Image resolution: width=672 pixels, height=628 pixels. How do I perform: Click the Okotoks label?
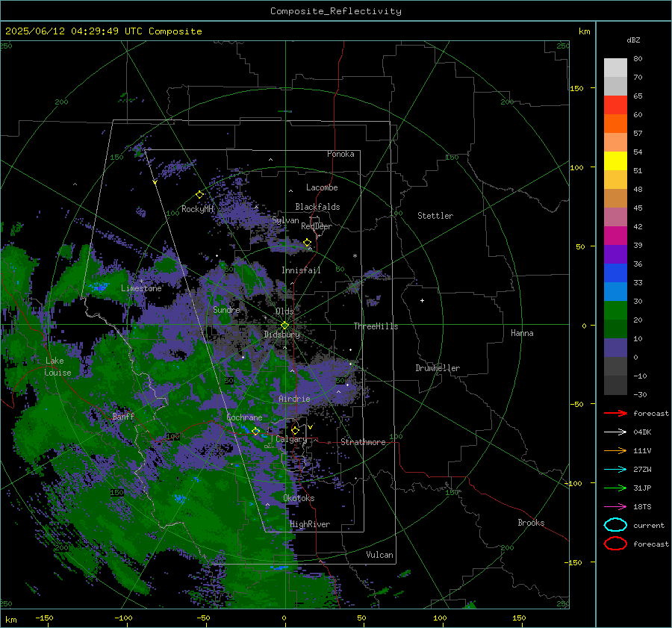coord(299,498)
